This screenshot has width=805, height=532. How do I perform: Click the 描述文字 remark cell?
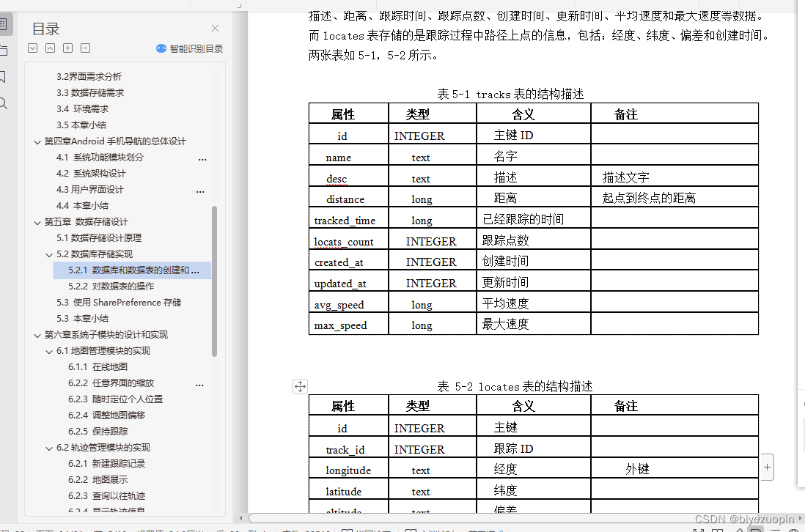pyautogui.click(x=674, y=176)
